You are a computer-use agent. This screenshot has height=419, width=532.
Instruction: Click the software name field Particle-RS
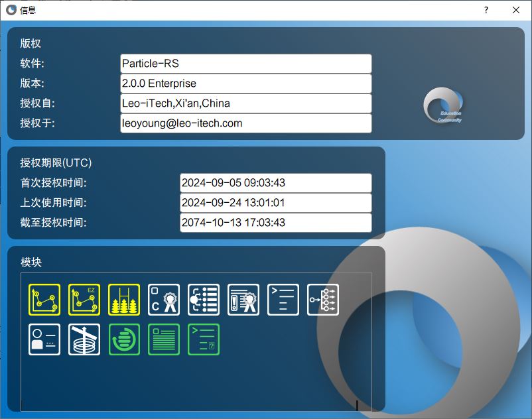(x=245, y=64)
